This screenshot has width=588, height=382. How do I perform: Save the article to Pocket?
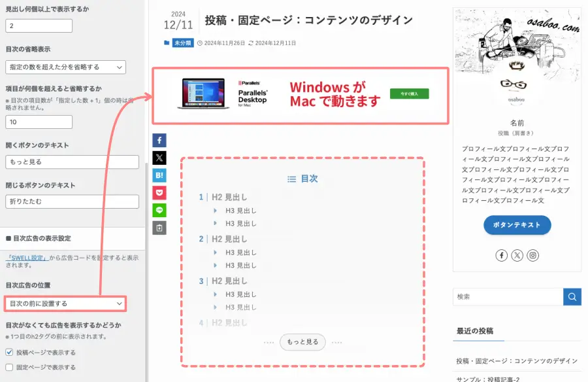point(159,192)
